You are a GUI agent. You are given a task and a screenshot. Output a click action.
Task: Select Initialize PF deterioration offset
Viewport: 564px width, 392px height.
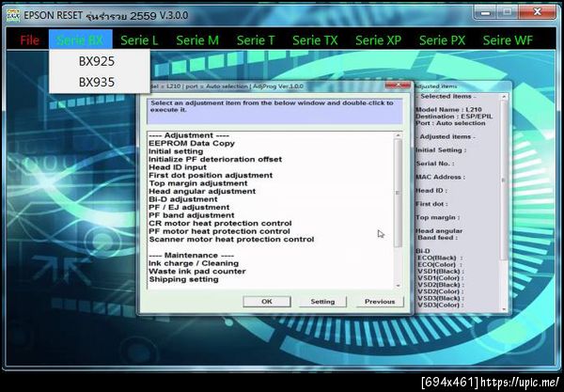coord(215,159)
